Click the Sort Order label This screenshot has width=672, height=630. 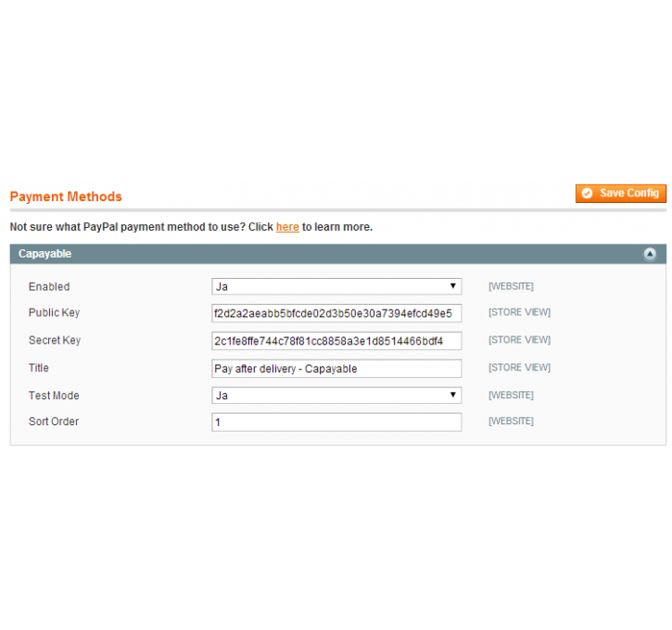pyautogui.click(x=54, y=422)
